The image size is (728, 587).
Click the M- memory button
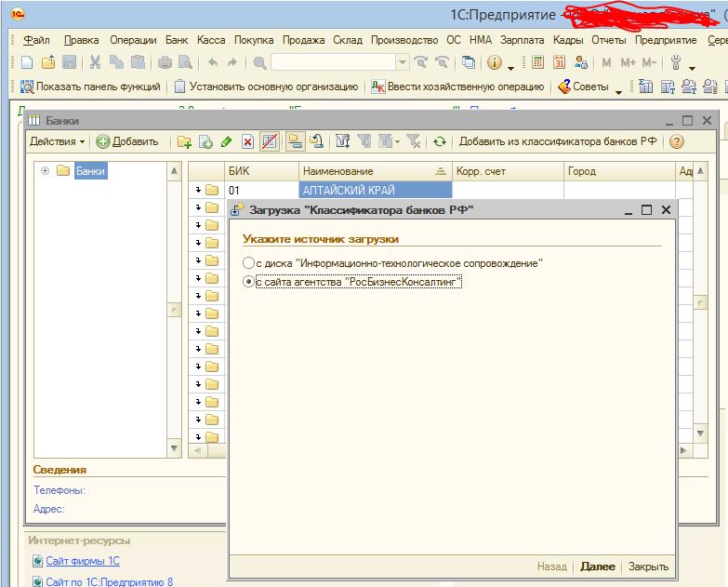tap(649, 62)
